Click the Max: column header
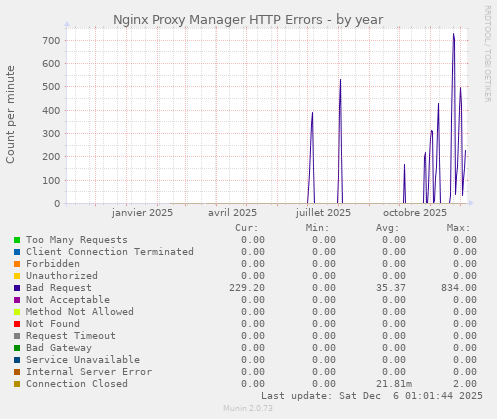Viewport: 497px width, 419px height. [458, 228]
